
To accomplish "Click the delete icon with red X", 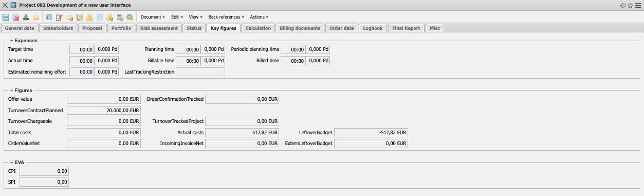I will tap(16, 17).
